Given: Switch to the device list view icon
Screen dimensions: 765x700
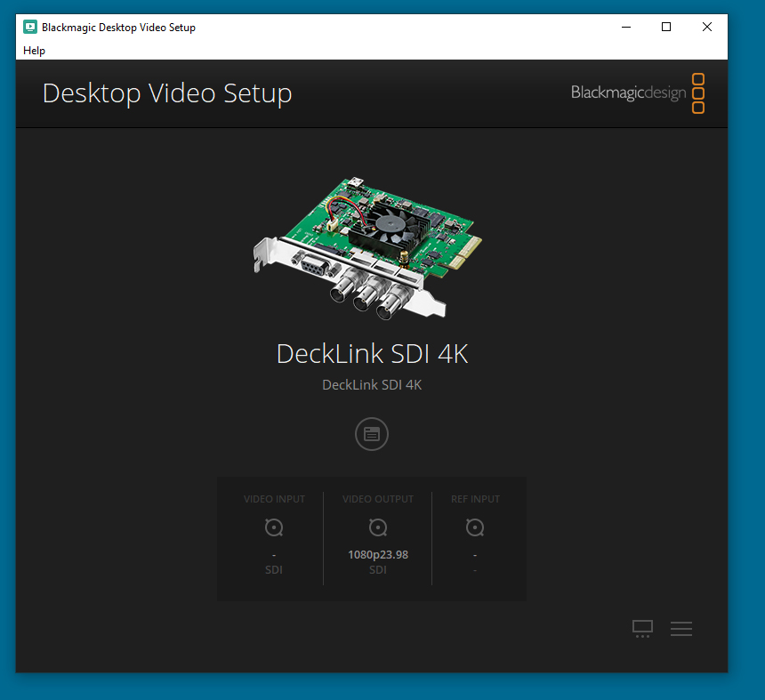Looking at the screenshot, I should pos(681,628).
